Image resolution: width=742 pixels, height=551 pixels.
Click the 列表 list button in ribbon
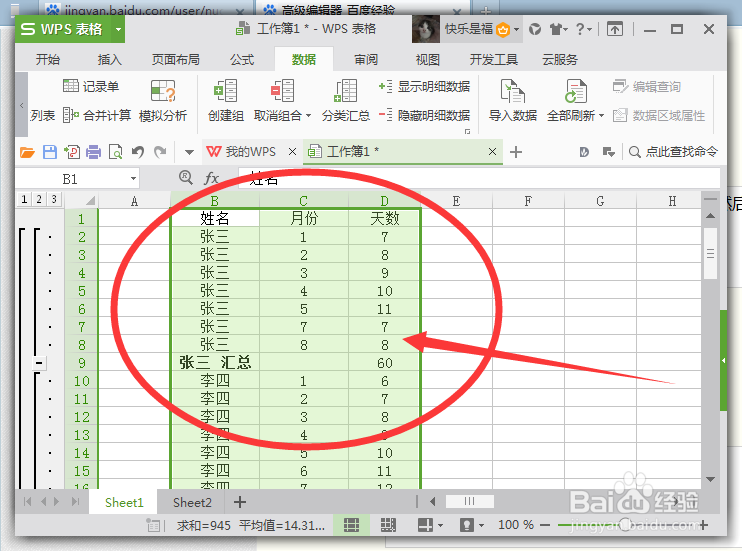[x=43, y=115]
